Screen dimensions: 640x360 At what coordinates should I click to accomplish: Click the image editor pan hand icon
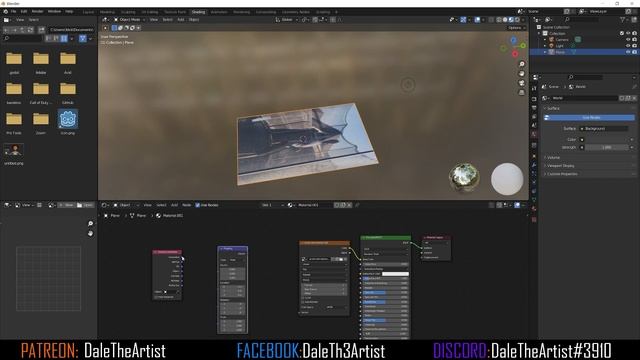click(90, 233)
